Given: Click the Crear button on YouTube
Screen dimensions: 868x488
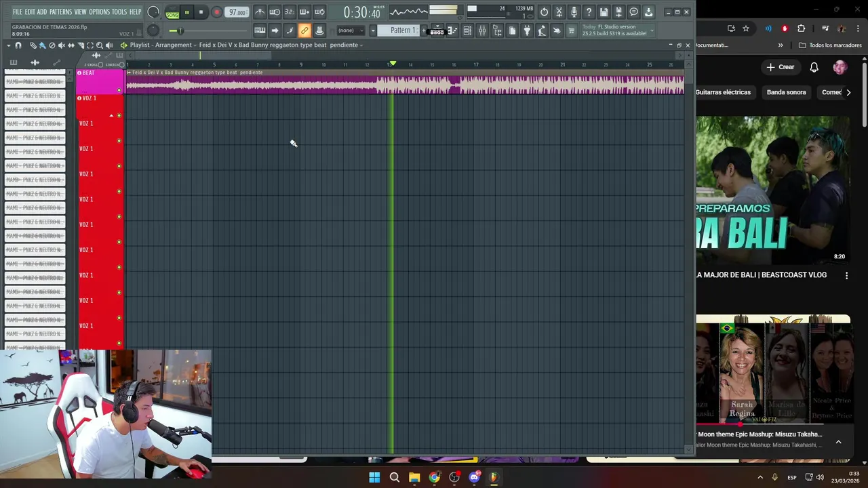Looking at the screenshot, I should (x=781, y=67).
